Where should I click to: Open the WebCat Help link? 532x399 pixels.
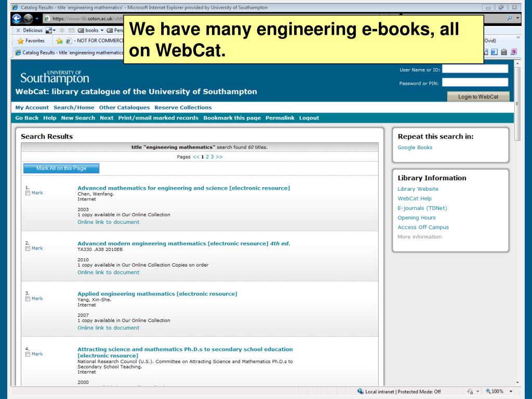tap(415, 198)
